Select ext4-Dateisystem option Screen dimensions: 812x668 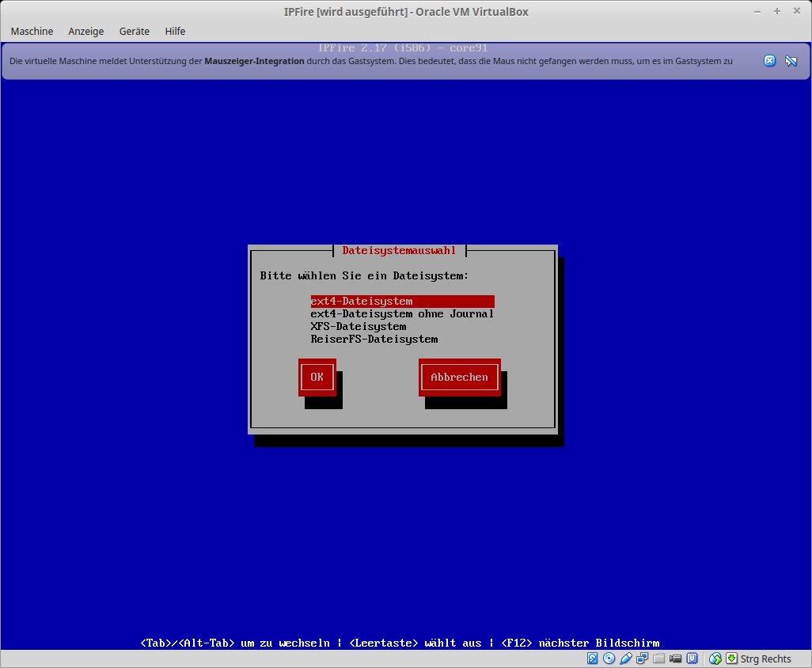402,302
